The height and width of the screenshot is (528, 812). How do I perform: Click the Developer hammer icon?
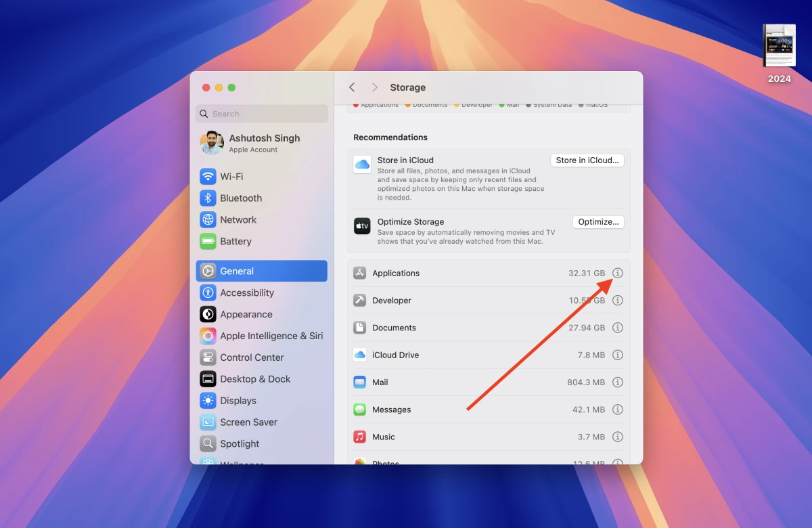click(360, 301)
